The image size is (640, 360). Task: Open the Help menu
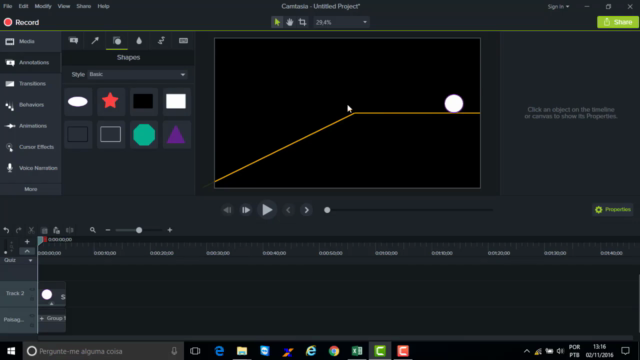coord(103,6)
